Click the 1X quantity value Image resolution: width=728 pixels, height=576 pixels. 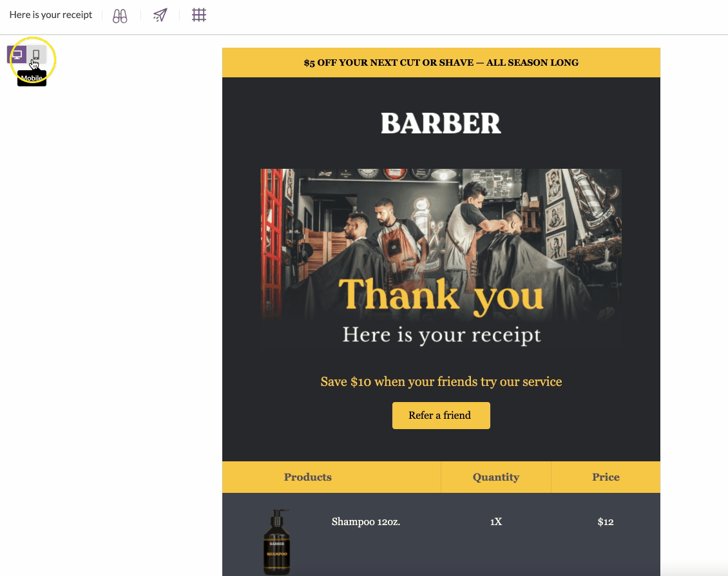496,522
